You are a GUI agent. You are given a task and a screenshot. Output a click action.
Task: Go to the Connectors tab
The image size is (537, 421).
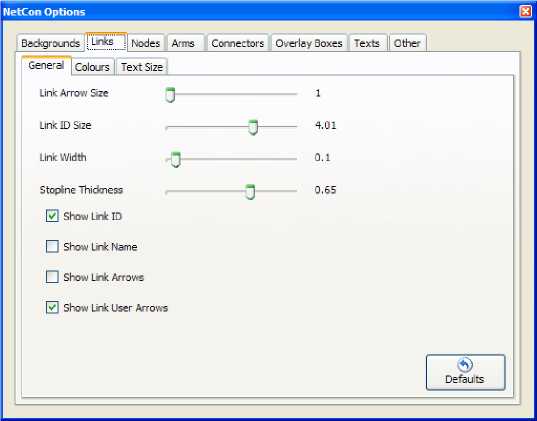[238, 43]
